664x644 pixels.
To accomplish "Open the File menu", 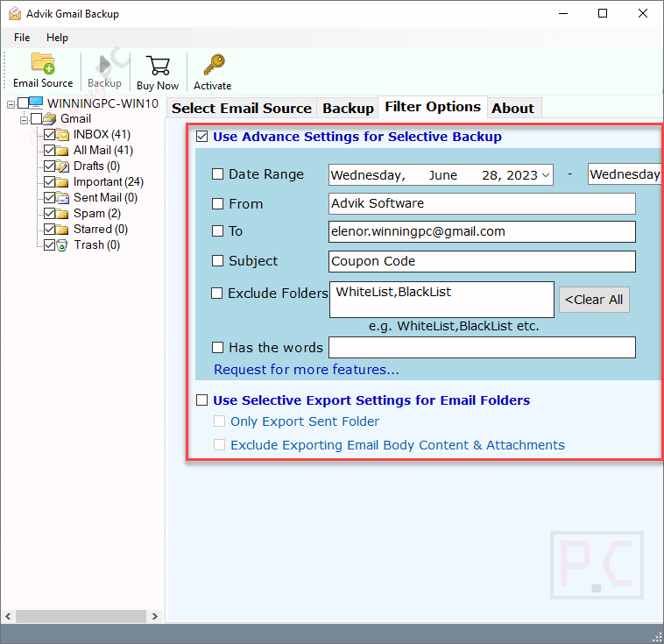I will [x=22, y=38].
